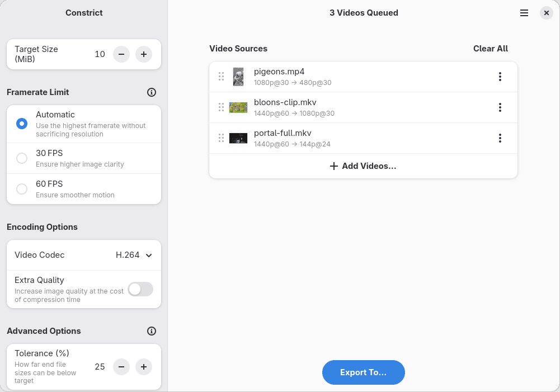Select 30 FPS framerate limit
Screen dimensions: 560x392
click(x=84, y=158)
